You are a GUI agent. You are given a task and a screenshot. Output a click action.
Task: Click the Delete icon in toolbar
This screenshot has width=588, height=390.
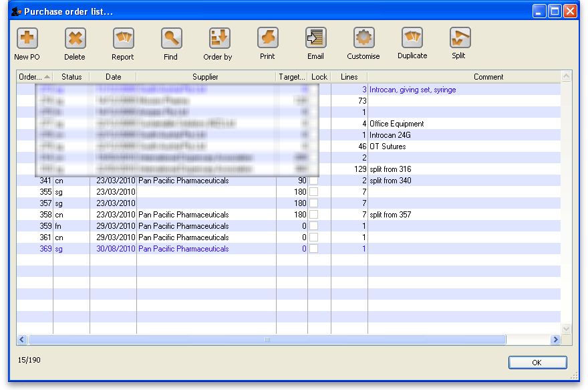pos(75,38)
